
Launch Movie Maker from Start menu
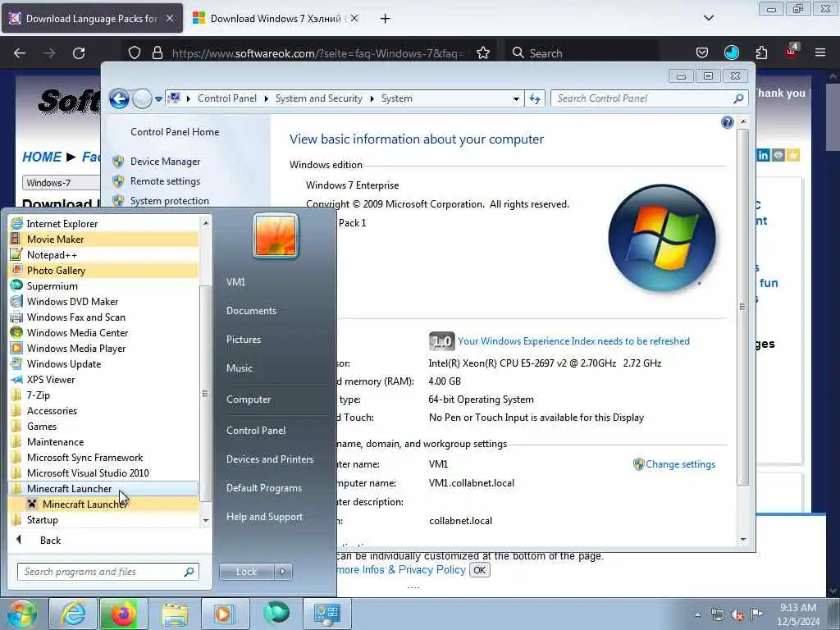(x=104, y=239)
